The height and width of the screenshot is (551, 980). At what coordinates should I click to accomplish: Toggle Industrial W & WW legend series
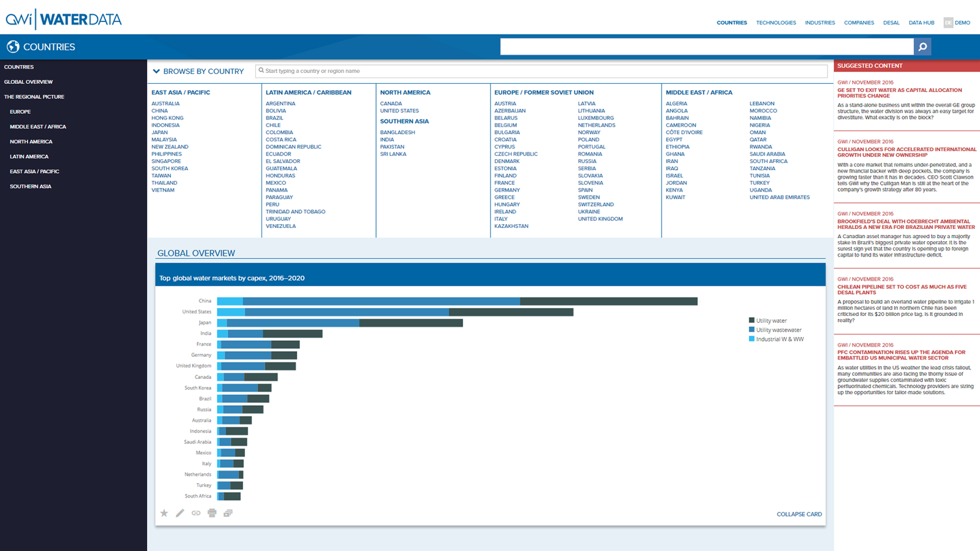(779, 339)
